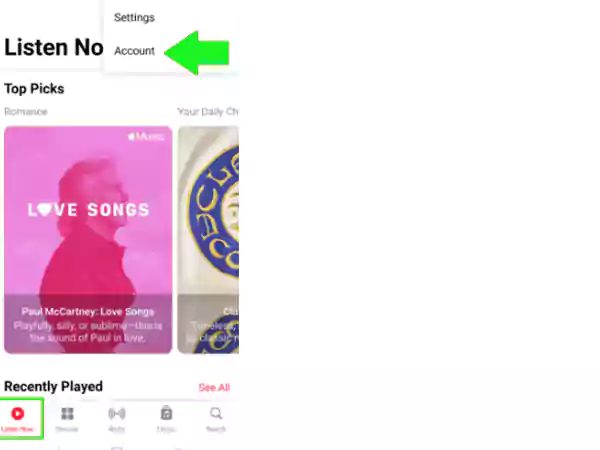The height and width of the screenshot is (450, 600).
Task: Tap Paul McCartney: Love Songs caption
Action: (88, 312)
